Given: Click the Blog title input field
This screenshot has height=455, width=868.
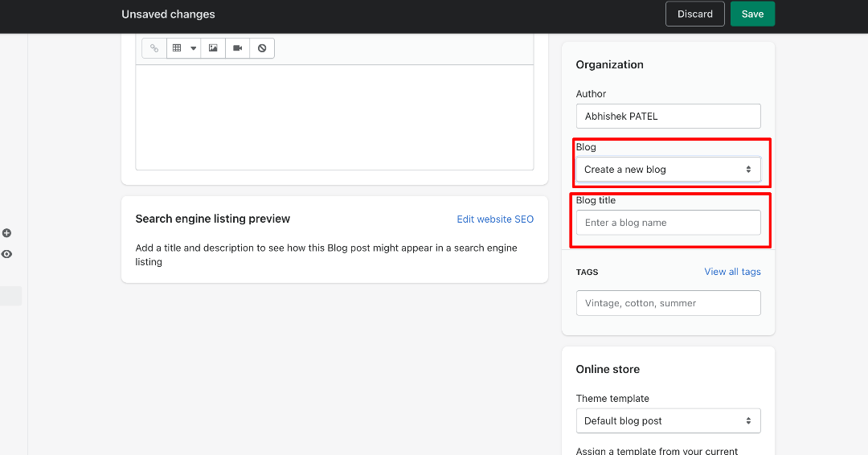Looking at the screenshot, I should [668, 223].
